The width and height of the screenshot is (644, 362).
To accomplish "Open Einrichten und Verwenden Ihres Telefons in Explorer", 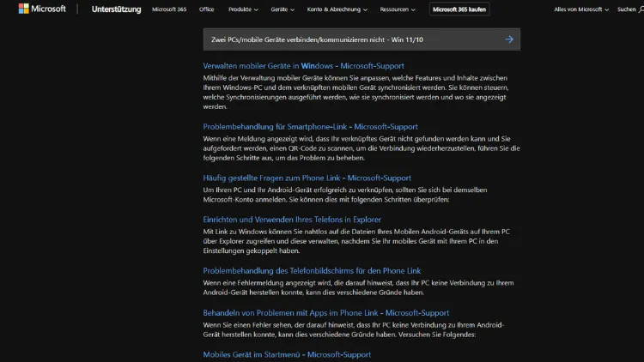I will click(x=292, y=219).
